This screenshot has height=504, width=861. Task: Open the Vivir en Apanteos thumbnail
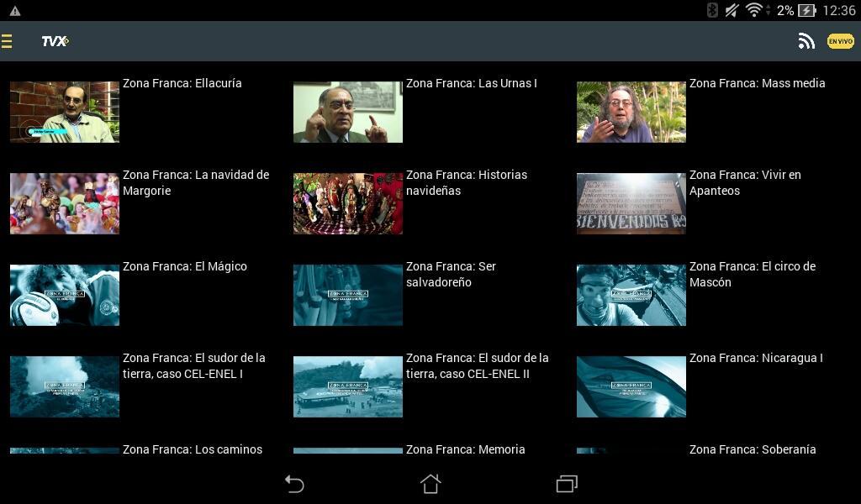(631, 203)
